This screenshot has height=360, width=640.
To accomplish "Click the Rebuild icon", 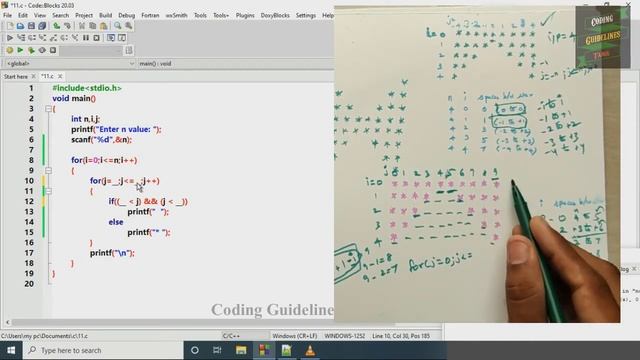I will coord(42,50).
